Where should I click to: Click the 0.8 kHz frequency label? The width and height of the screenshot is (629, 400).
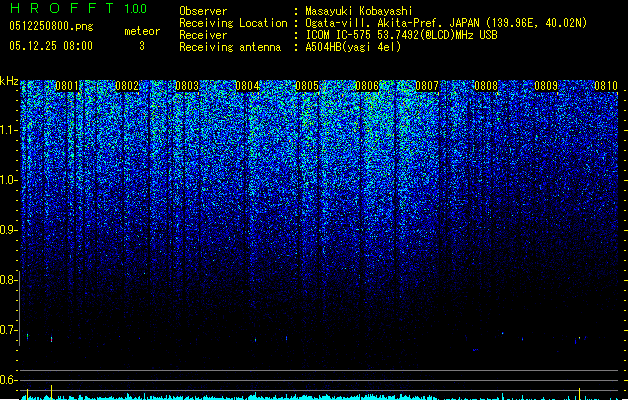[x=9, y=280]
